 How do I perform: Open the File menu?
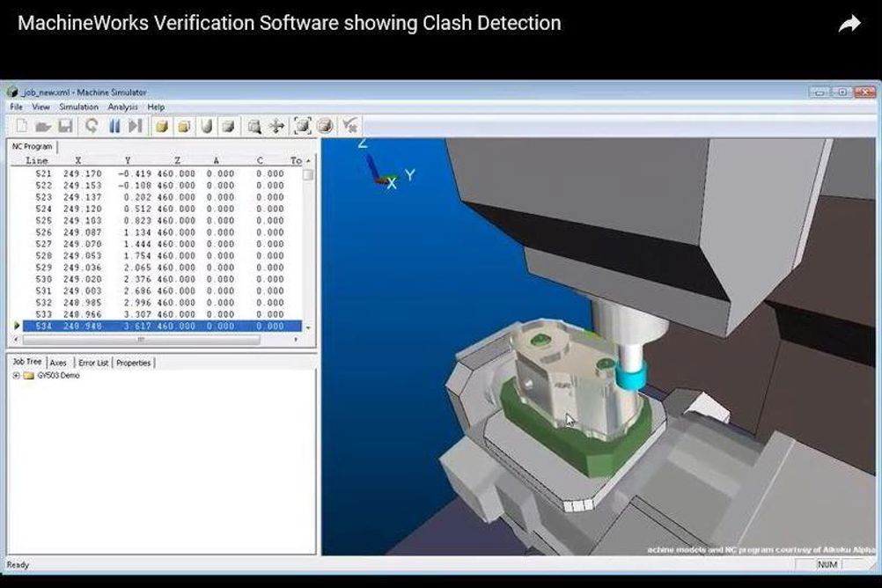(17, 107)
